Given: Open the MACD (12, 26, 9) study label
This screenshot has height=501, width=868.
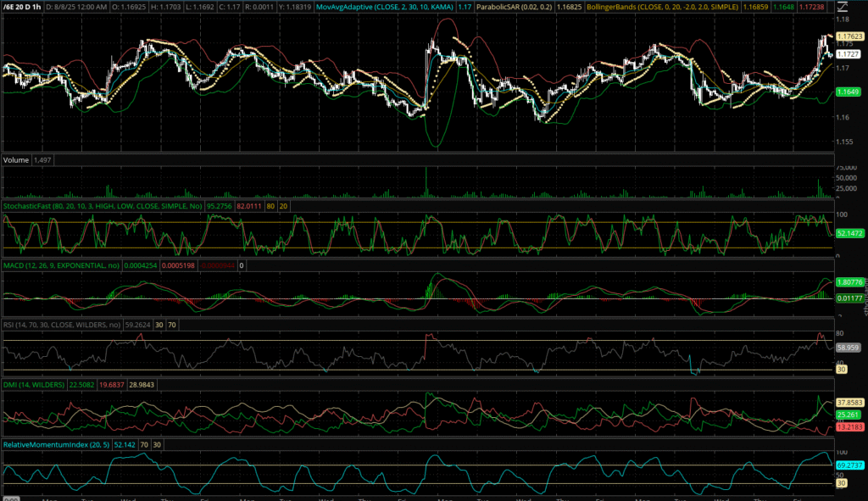Looking at the screenshot, I should [x=61, y=265].
